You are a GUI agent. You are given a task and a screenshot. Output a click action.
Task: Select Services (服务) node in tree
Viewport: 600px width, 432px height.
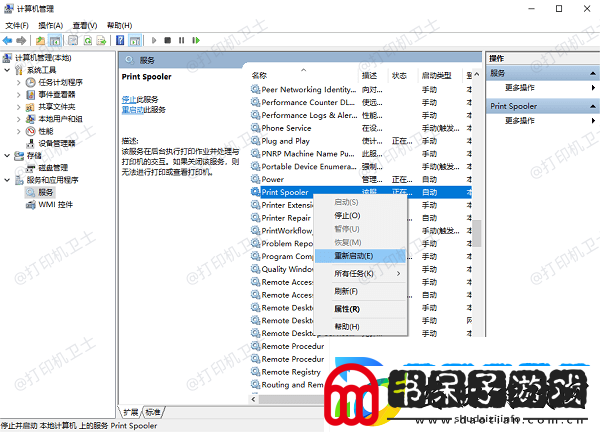pos(46,192)
